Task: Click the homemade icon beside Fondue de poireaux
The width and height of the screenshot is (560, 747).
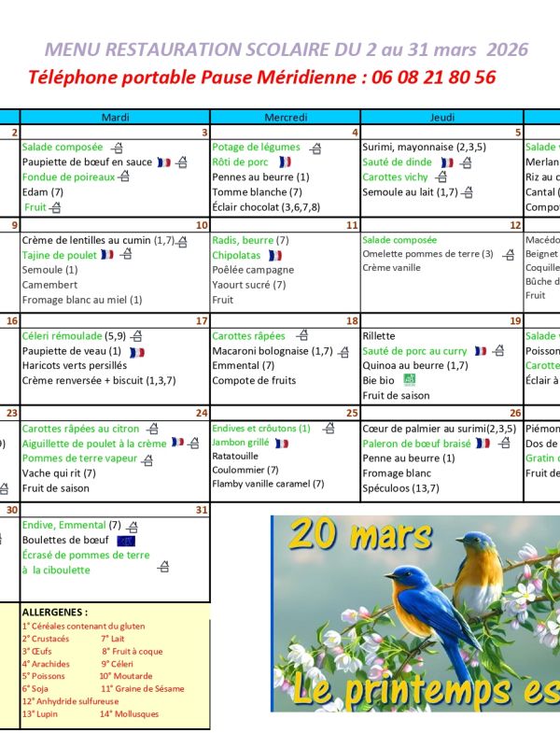Action: click(x=124, y=176)
